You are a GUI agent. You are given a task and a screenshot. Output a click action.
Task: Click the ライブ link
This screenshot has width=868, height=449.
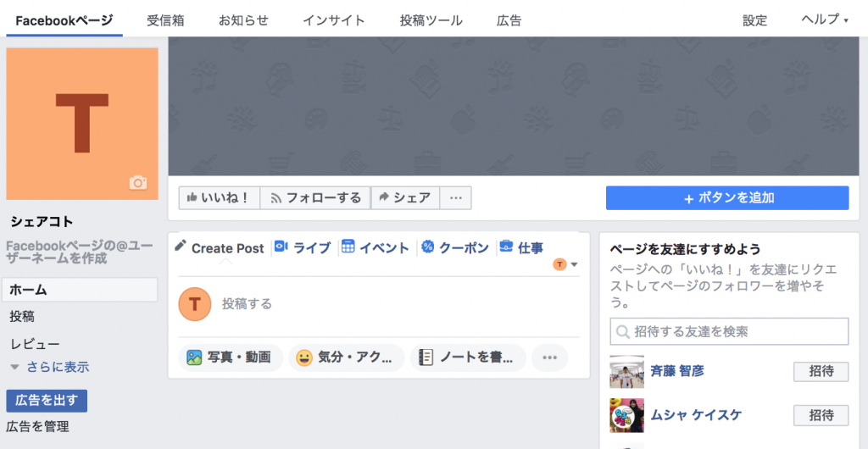312,247
